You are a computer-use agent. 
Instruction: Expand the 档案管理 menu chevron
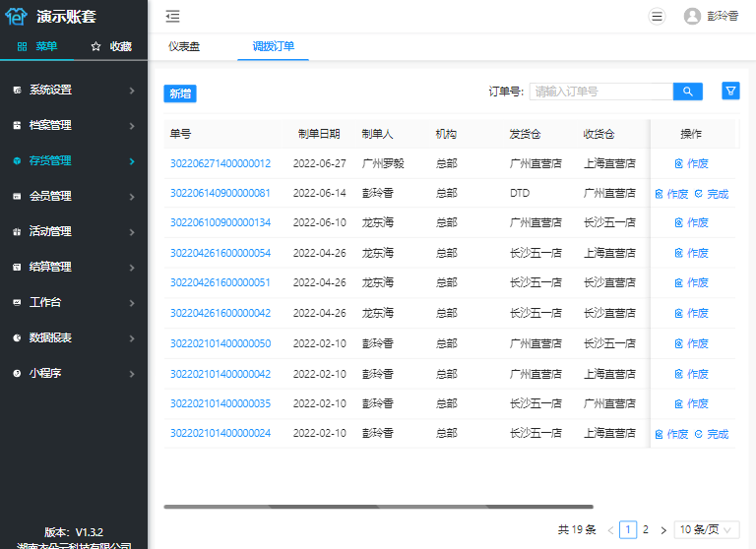132,126
